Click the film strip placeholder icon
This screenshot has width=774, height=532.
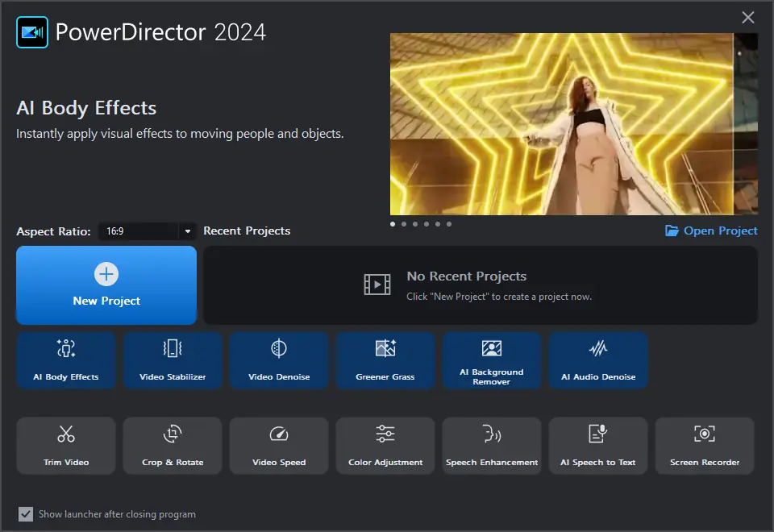[377, 285]
